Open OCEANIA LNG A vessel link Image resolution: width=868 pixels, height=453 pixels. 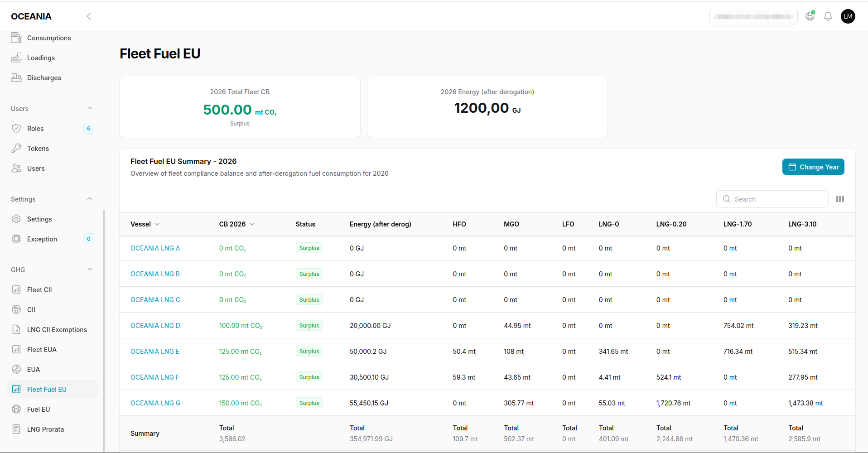click(155, 248)
